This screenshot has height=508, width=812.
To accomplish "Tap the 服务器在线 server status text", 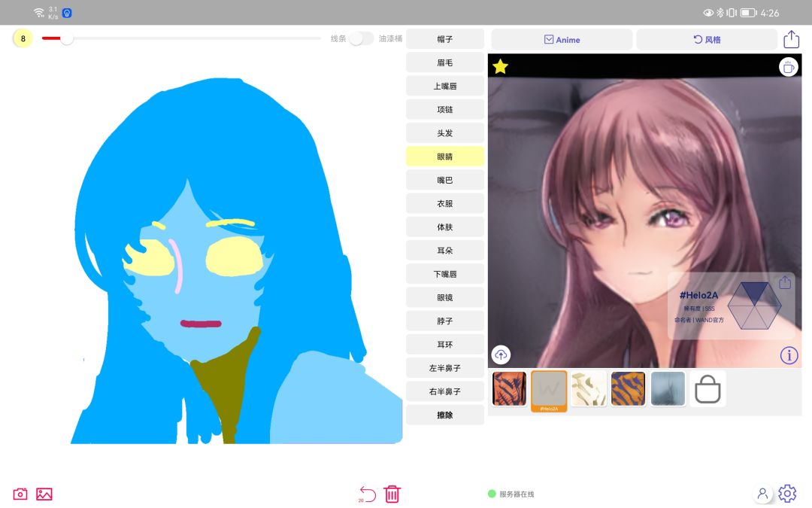I will coord(517,494).
